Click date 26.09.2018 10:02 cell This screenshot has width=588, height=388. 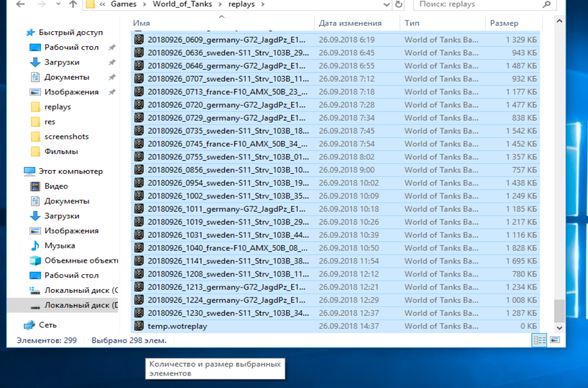tap(349, 183)
